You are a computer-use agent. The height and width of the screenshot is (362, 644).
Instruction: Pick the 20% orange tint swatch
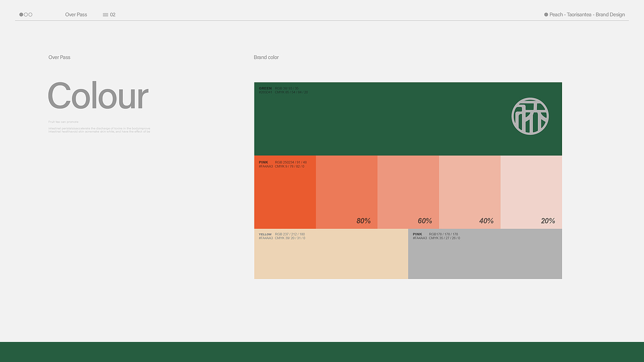click(531, 192)
